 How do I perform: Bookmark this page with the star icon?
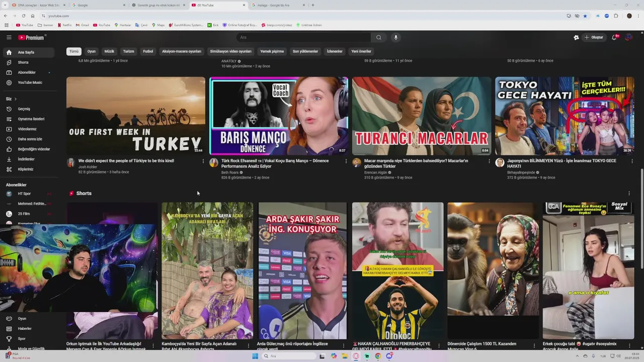coord(585,16)
